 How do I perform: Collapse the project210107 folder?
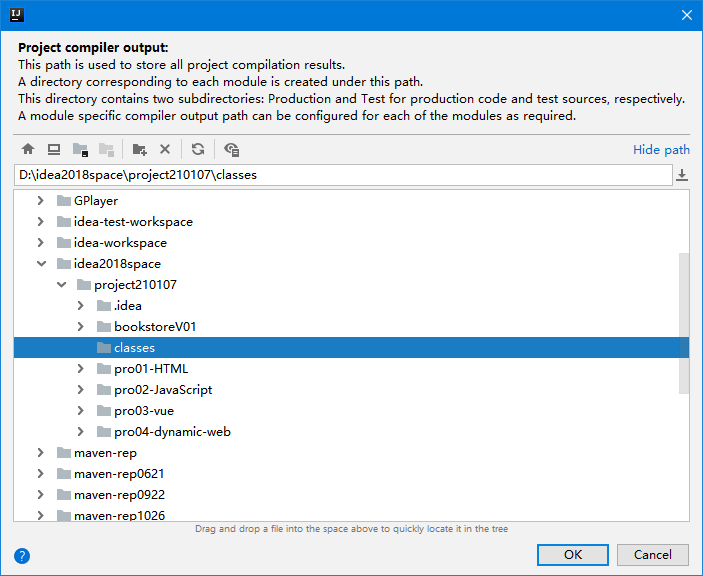click(61, 285)
